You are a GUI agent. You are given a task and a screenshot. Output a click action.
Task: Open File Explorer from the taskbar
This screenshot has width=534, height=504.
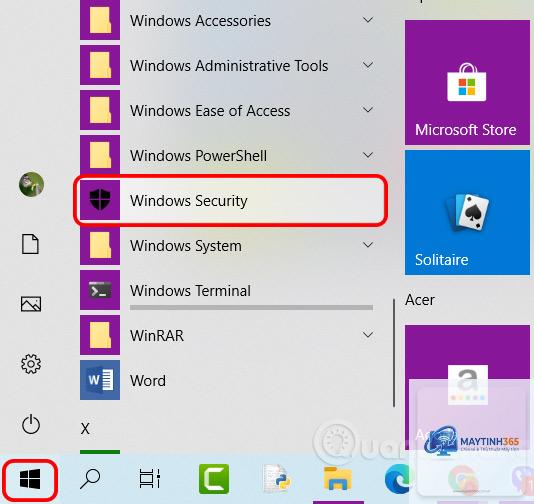[x=337, y=478]
